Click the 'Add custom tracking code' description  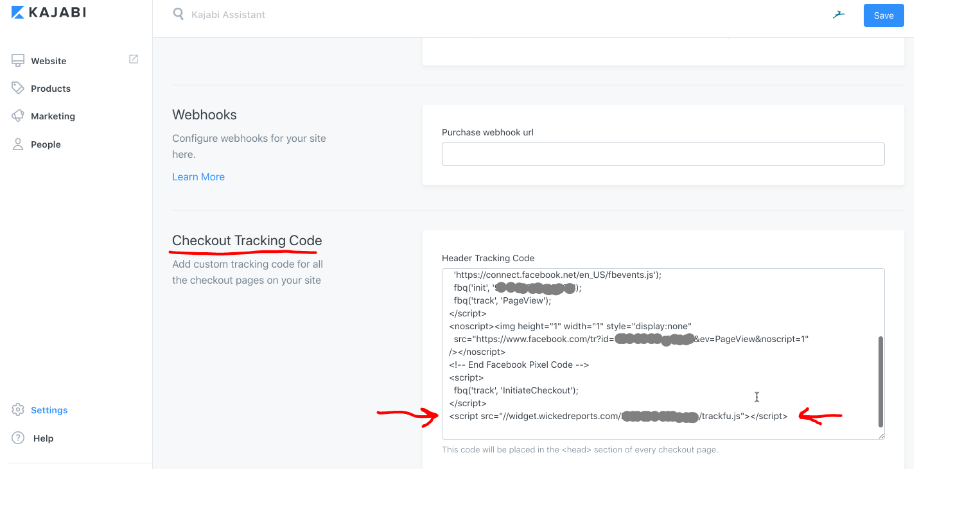(247, 272)
